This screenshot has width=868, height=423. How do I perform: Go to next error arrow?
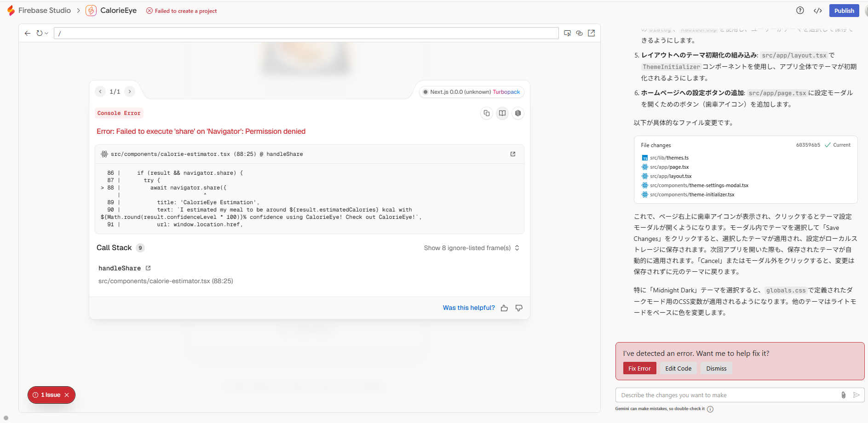tap(130, 91)
